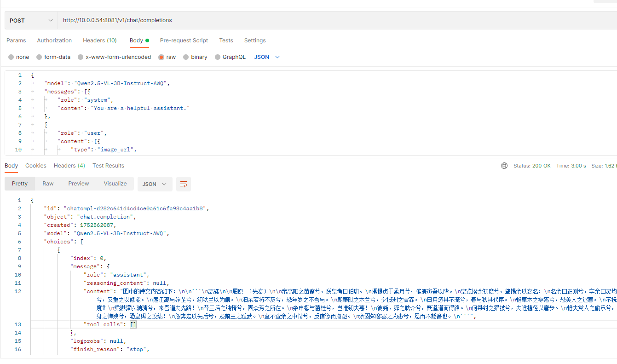Screen dimensions: 617x364
Task: Open the request Settings tab
Action: tap(255, 40)
